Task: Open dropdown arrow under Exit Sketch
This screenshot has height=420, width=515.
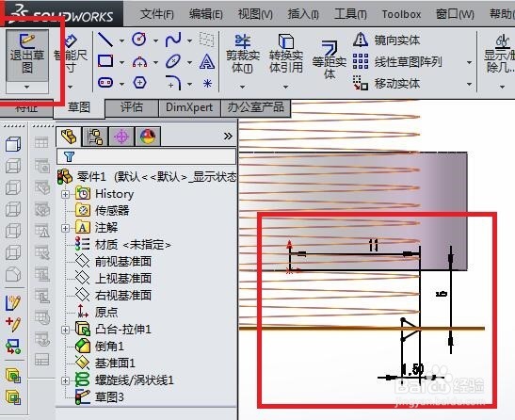Action: [27, 87]
